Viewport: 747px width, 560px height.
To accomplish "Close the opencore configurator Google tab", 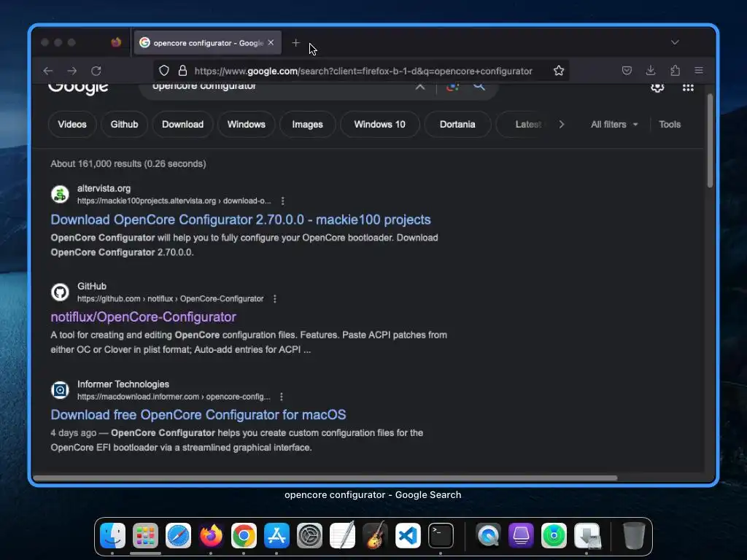I will (x=271, y=42).
